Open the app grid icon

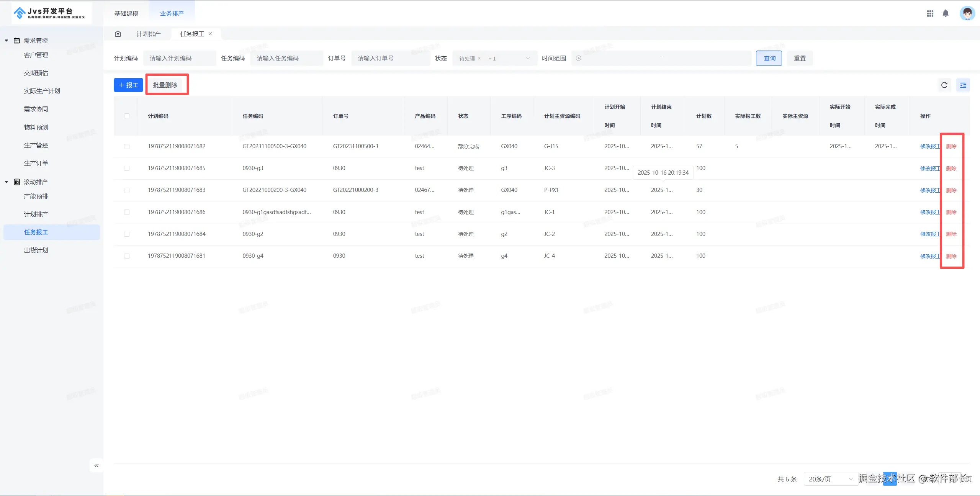tap(930, 13)
